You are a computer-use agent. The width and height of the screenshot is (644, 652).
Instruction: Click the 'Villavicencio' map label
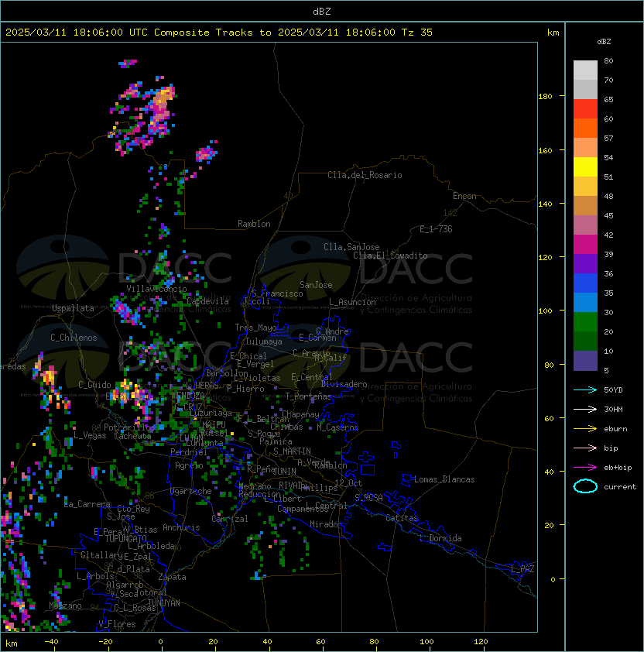coord(156,289)
